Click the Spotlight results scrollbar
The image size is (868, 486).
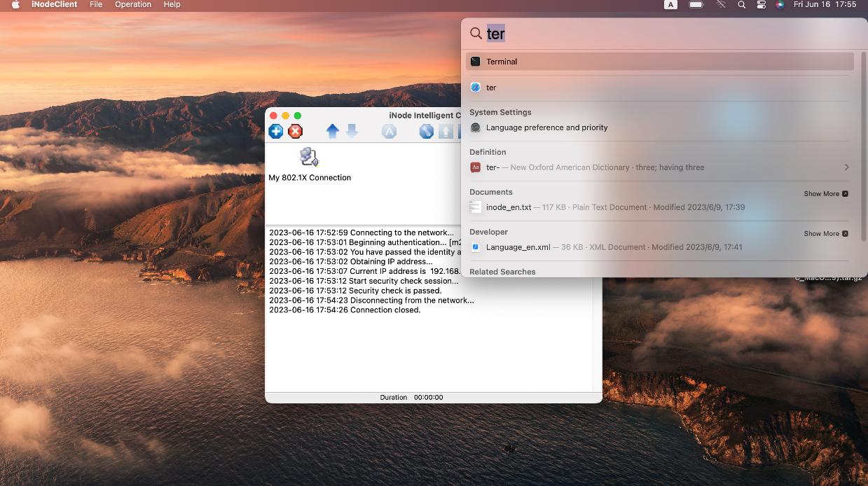[x=864, y=147]
